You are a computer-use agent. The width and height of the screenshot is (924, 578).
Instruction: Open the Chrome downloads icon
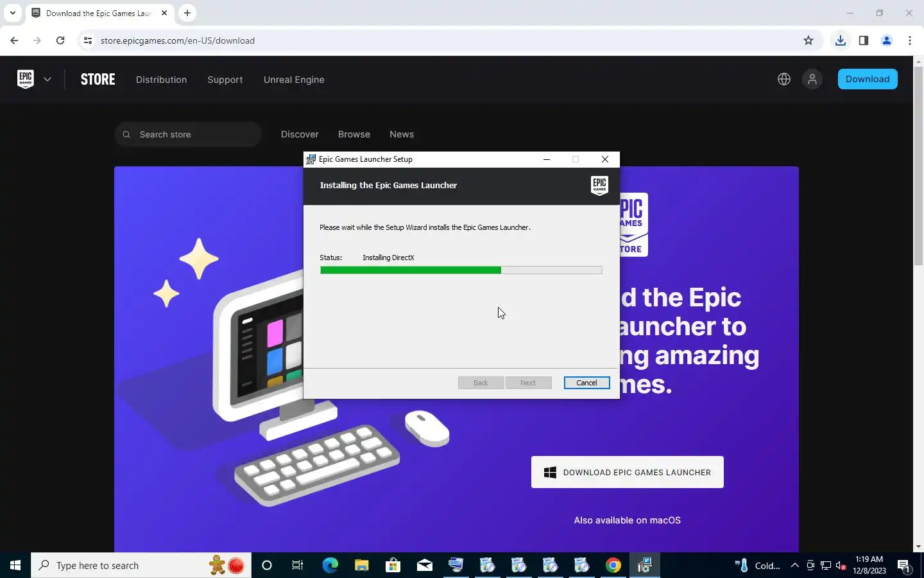[x=840, y=40]
